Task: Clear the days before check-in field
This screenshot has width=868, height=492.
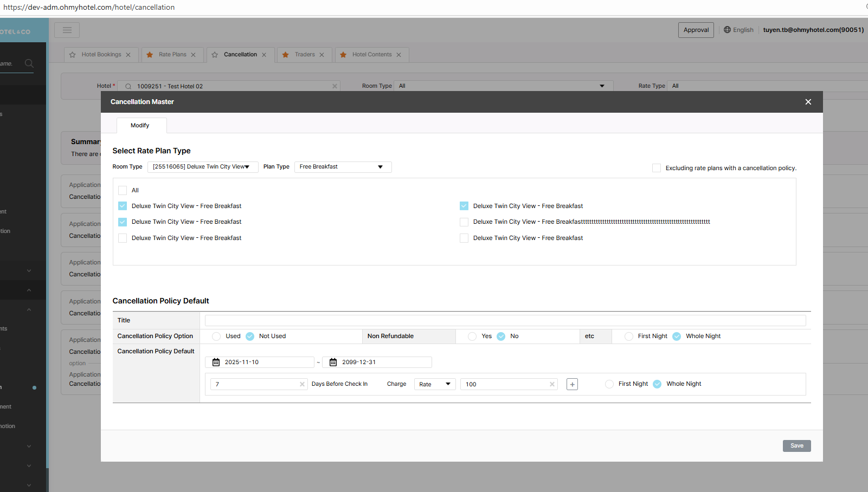Action: click(302, 384)
